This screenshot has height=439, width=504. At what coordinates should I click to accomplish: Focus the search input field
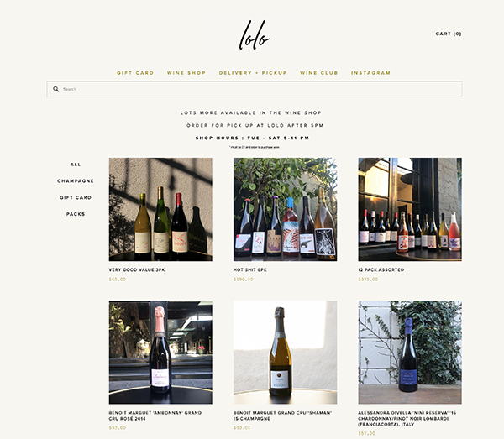[x=255, y=89]
